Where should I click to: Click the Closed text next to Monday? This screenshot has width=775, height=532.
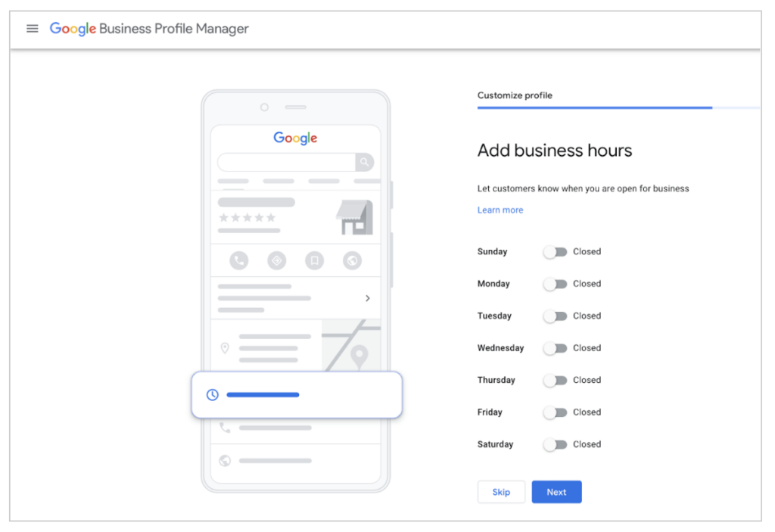pyautogui.click(x=587, y=284)
